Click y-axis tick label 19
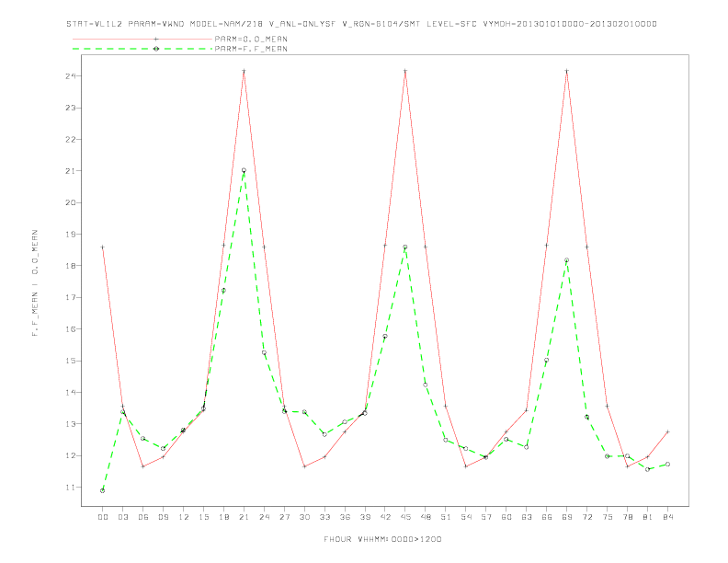 point(70,234)
